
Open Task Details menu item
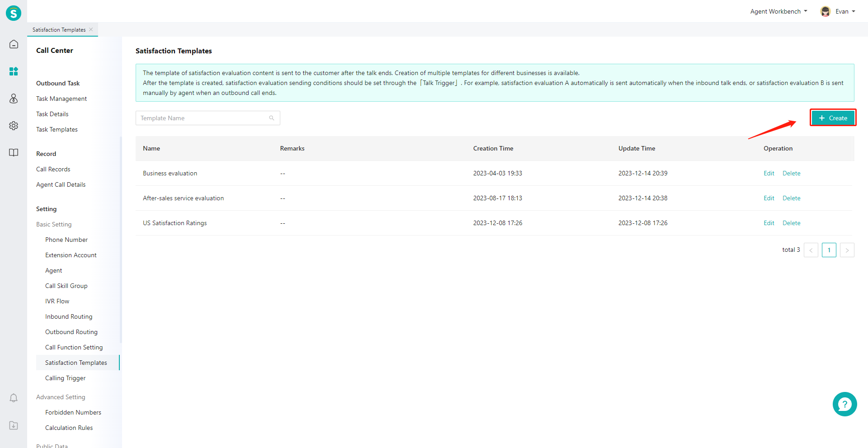click(52, 114)
